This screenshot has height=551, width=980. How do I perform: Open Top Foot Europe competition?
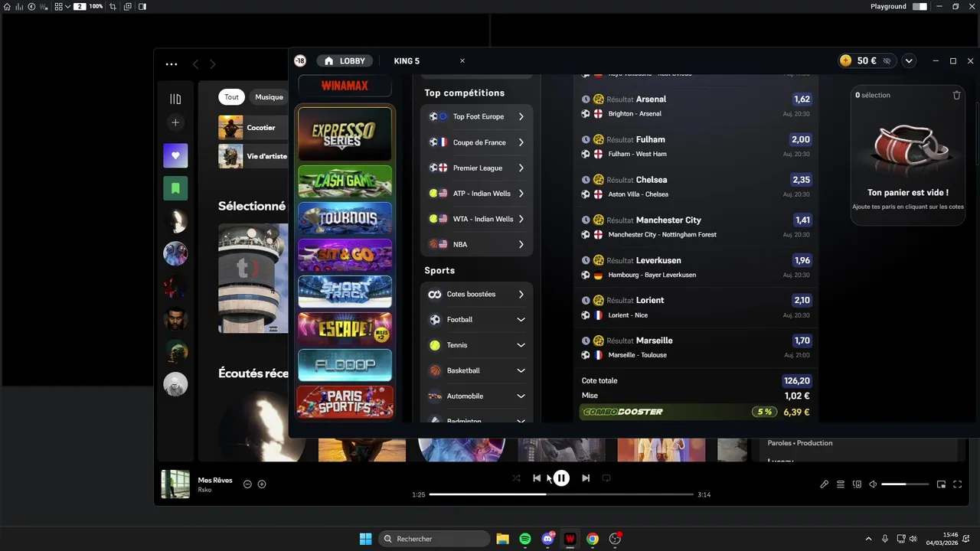point(476,117)
